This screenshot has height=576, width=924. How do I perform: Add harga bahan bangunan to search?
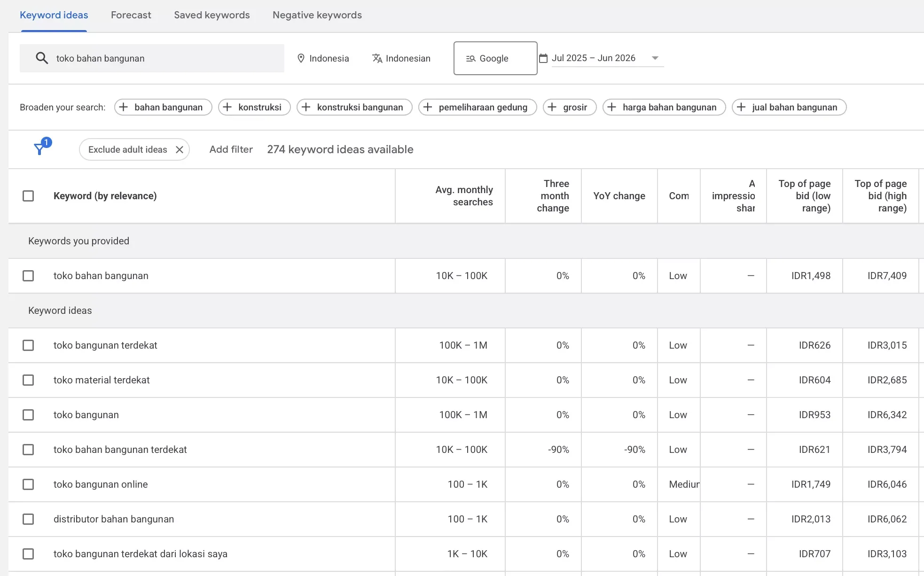(x=664, y=107)
